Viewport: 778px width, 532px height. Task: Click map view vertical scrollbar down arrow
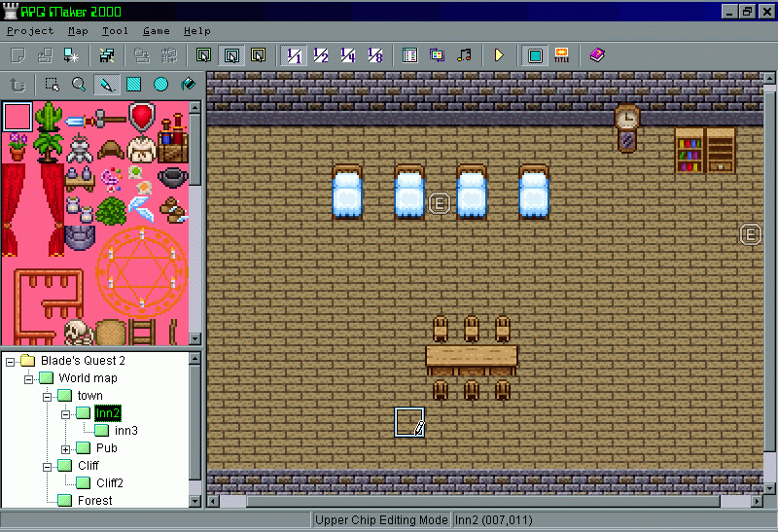click(x=769, y=489)
